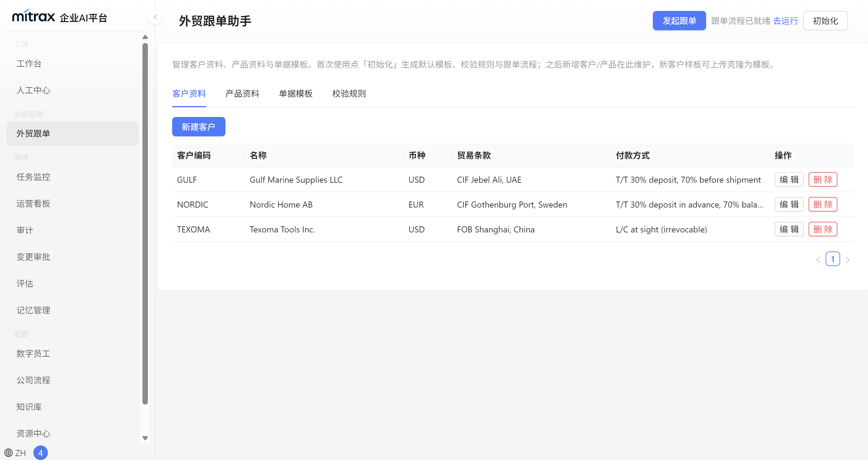Switch to the 客户资料 tab
The image size is (868, 460).
[189, 94]
